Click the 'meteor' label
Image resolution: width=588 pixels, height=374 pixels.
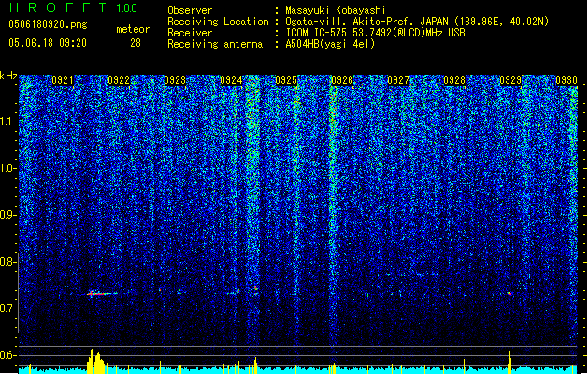(133, 29)
